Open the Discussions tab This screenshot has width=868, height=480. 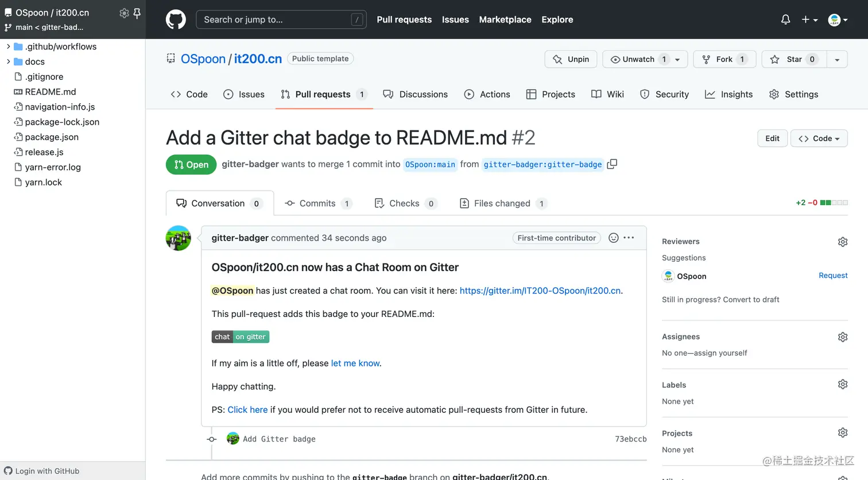point(416,94)
